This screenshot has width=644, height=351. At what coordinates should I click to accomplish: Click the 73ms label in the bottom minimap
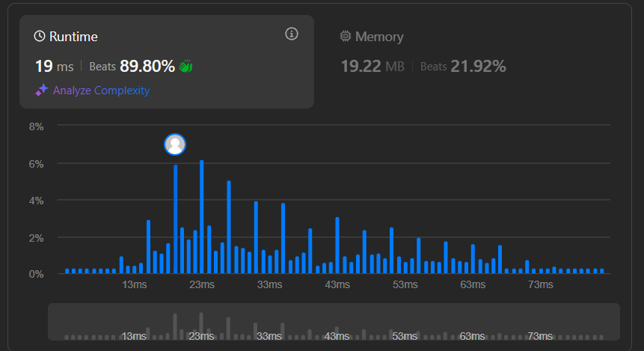pos(540,336)
